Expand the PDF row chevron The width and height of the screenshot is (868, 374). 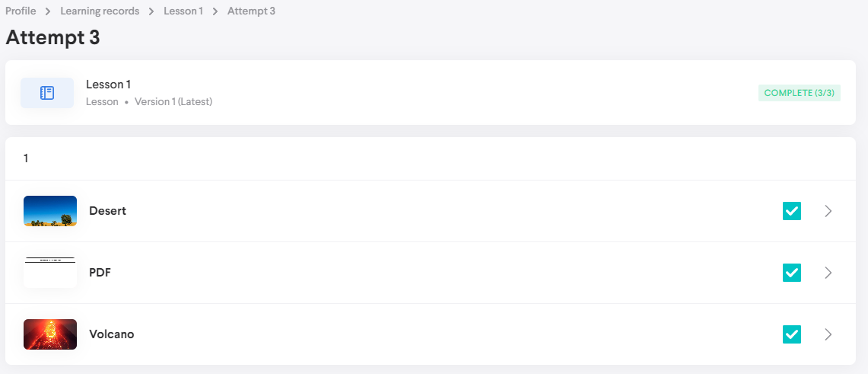coord(828,273)
